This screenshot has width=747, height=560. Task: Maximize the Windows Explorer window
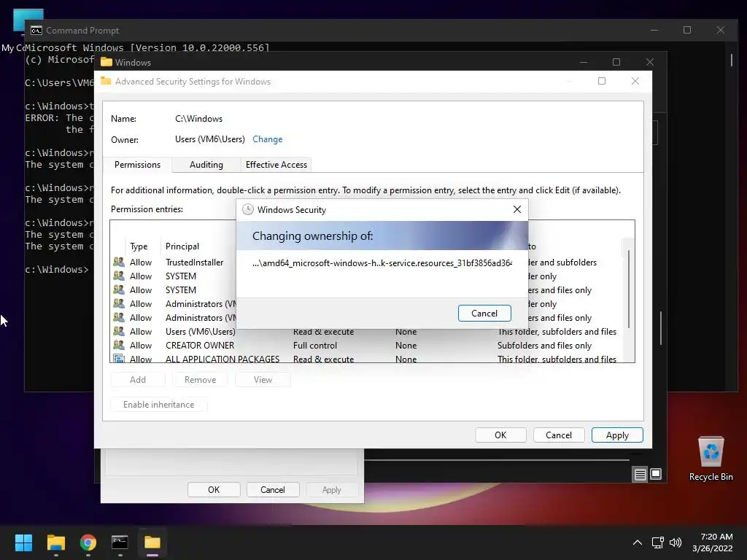pyautogui.click(x=616, y=63)
